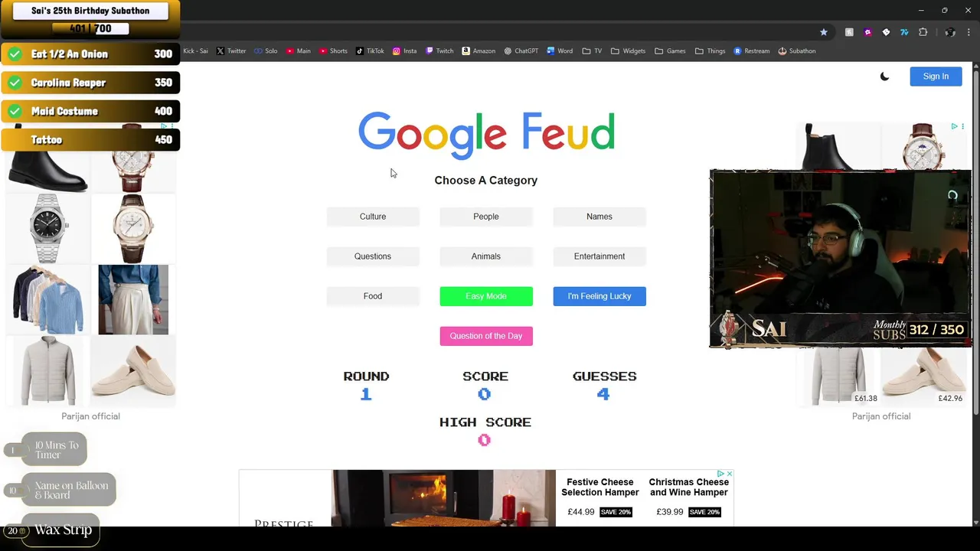
Task: Expand the TV bookmarks folder
Action: point(592,51)
